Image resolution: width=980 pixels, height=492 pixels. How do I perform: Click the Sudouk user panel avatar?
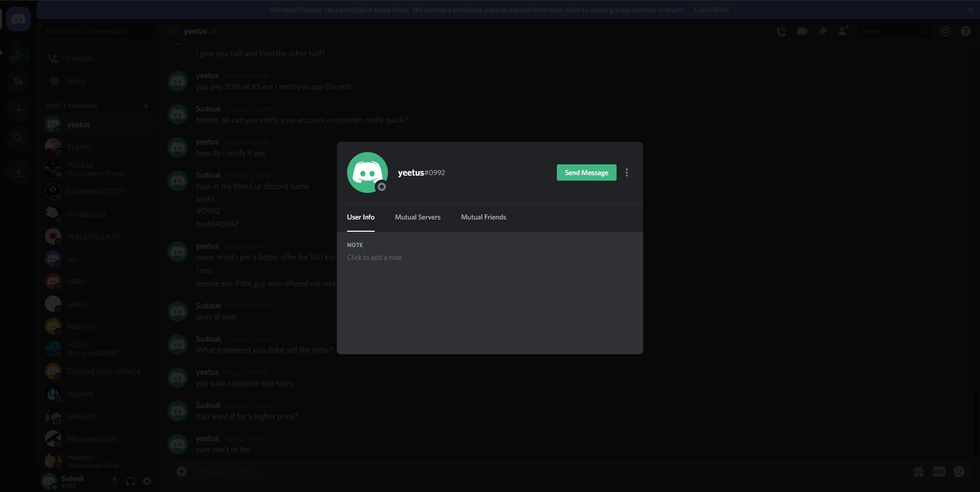pos(49,481)
